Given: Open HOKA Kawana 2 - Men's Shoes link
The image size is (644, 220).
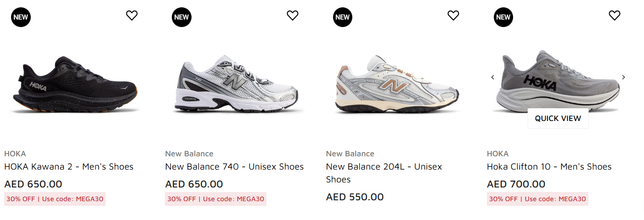Looking at the screenshot, I should point(69,167).
